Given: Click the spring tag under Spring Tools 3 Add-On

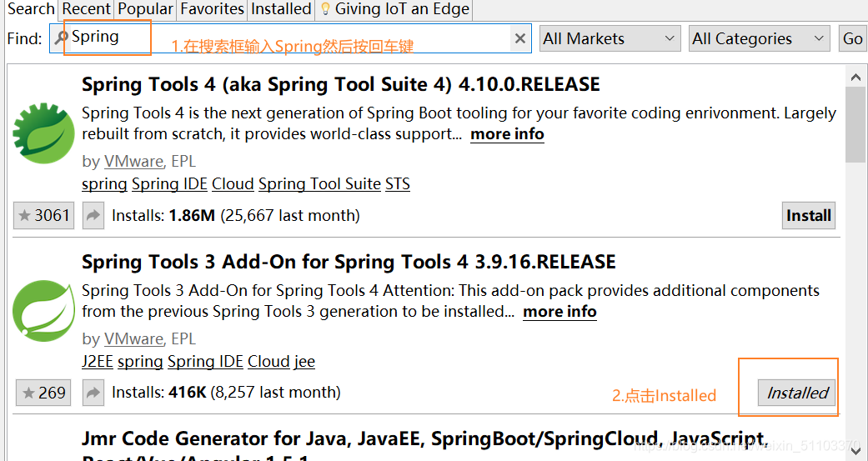Looking at the screenshot, I should coord(140,362).
